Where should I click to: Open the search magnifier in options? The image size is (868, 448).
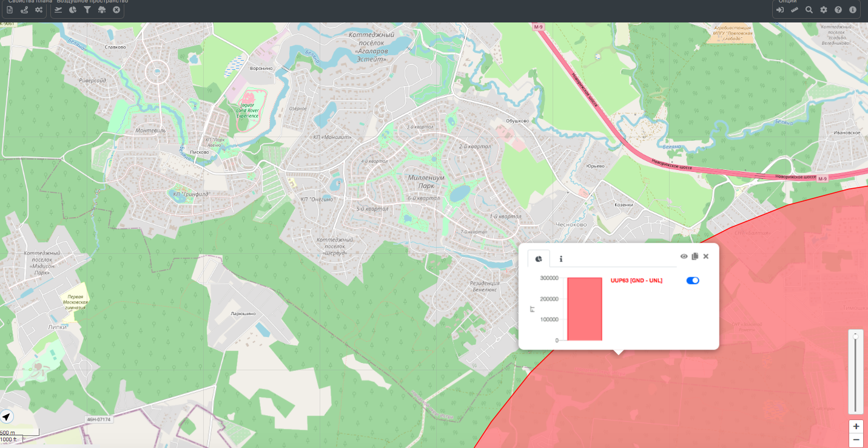coord(809,10)
